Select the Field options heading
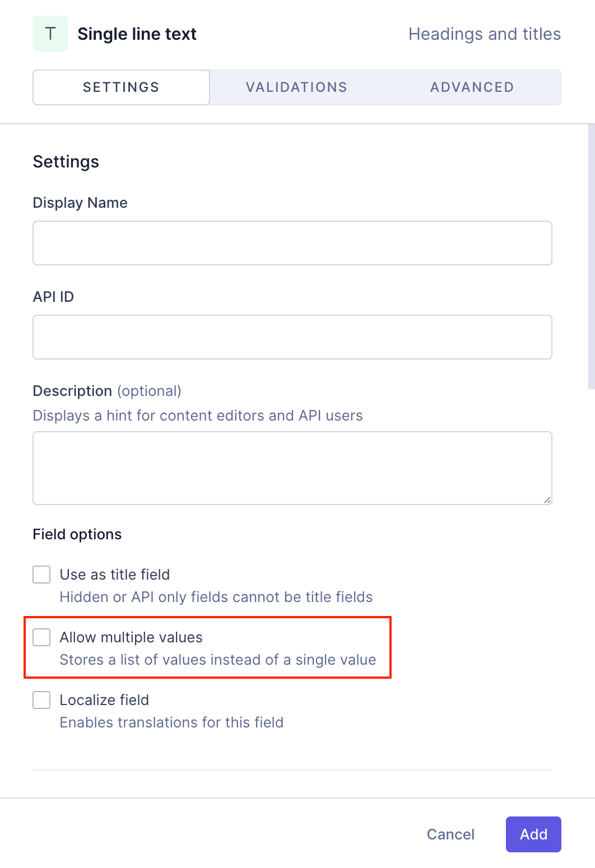The width and height of the screenshot is (595, 868). (77, 534)
